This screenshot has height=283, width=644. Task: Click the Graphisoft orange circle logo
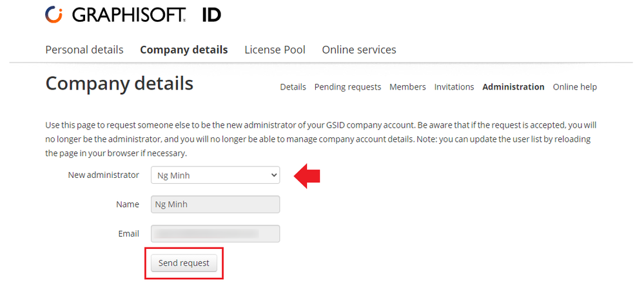click(54, 15)
